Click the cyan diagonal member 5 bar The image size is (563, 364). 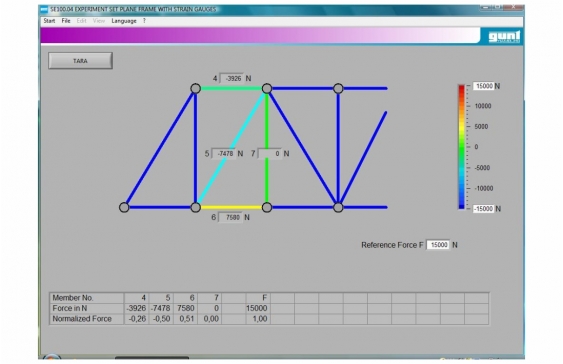click(231, 148)
